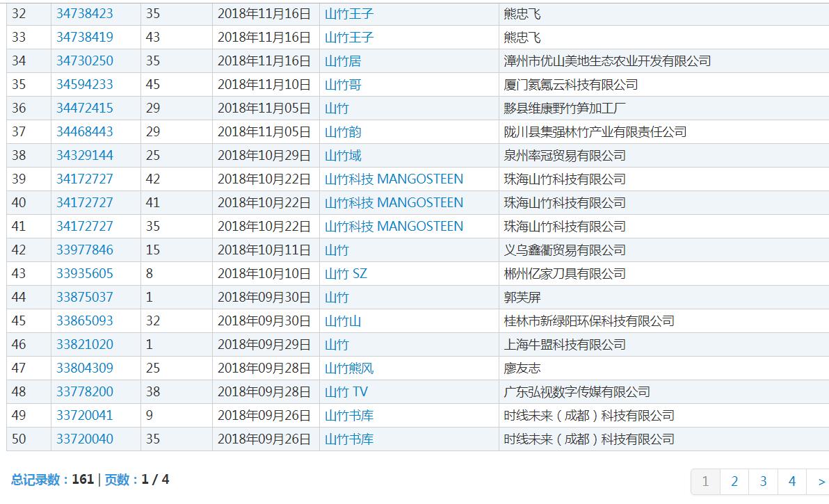The image size is (829, 504).
Task: Open trademark name 山竹域
Action: pos(343,155)
